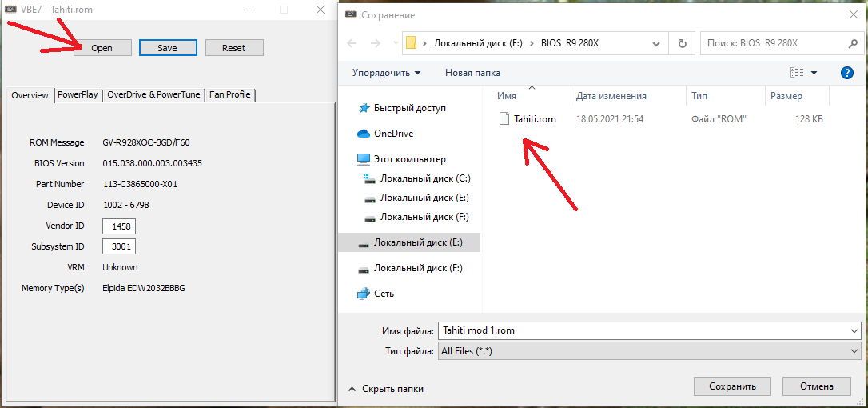The width and height of the screenshot is (868, 408).
Task: Expand the file type All Files dropdown
Action: [x=854, y=351]
